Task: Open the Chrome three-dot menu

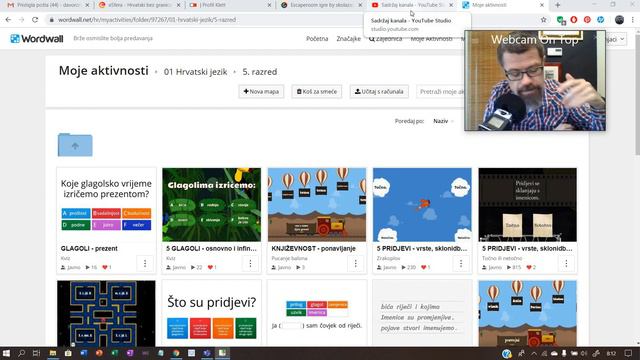Action: pos(632,20)
